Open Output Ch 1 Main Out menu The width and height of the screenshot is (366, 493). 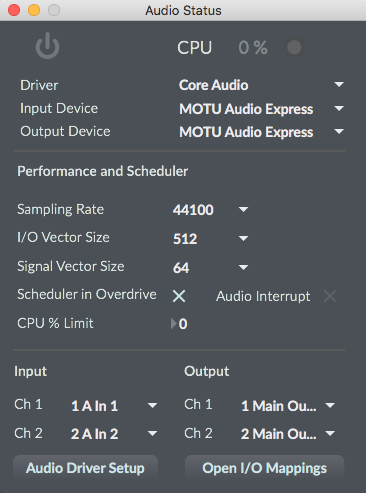(288, 406)
